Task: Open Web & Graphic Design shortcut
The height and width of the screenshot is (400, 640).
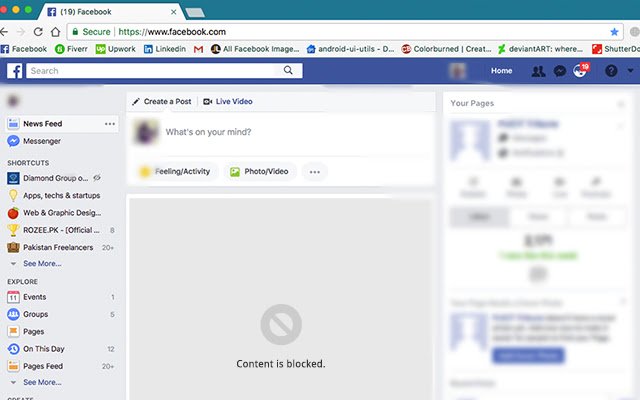Action: point(54,213)
